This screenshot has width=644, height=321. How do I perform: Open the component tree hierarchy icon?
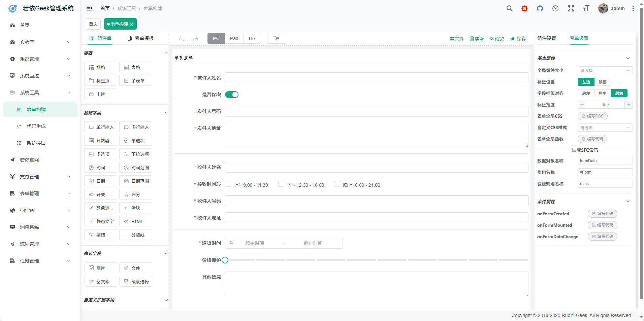click(277, 38)
